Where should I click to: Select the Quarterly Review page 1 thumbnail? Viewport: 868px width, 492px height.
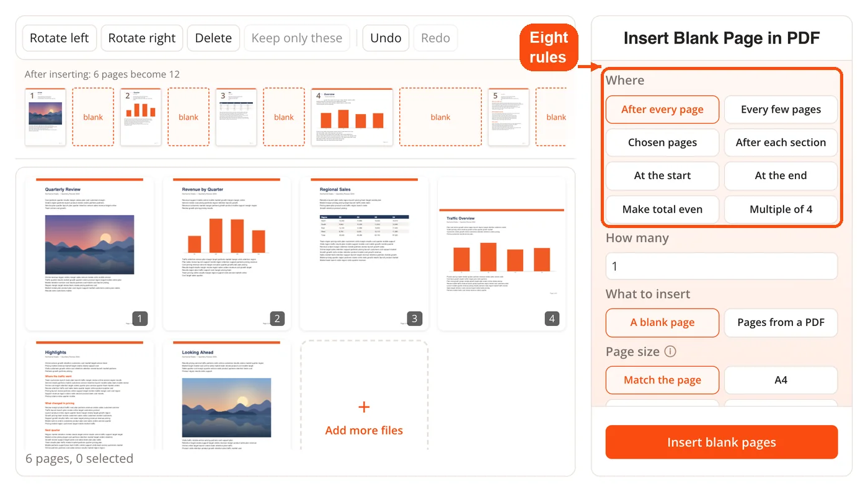pos(89,253)
